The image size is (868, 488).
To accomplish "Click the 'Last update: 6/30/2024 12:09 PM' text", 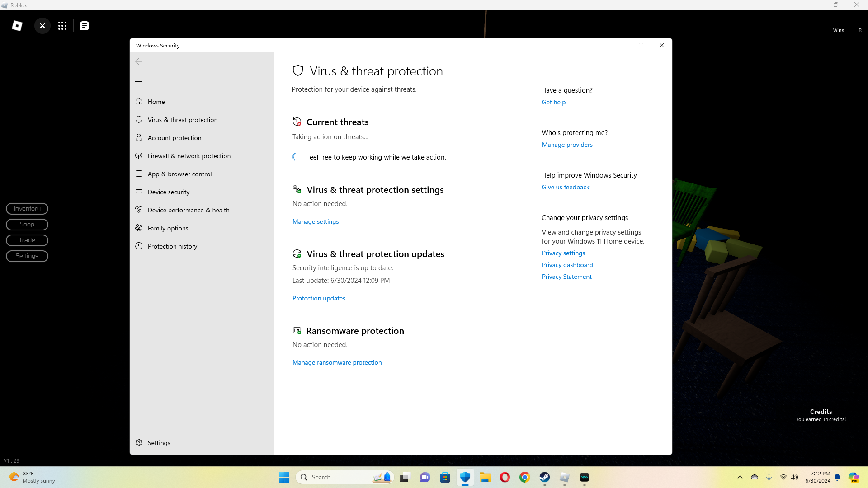I will pyautogui.click(x=341, y=281).
